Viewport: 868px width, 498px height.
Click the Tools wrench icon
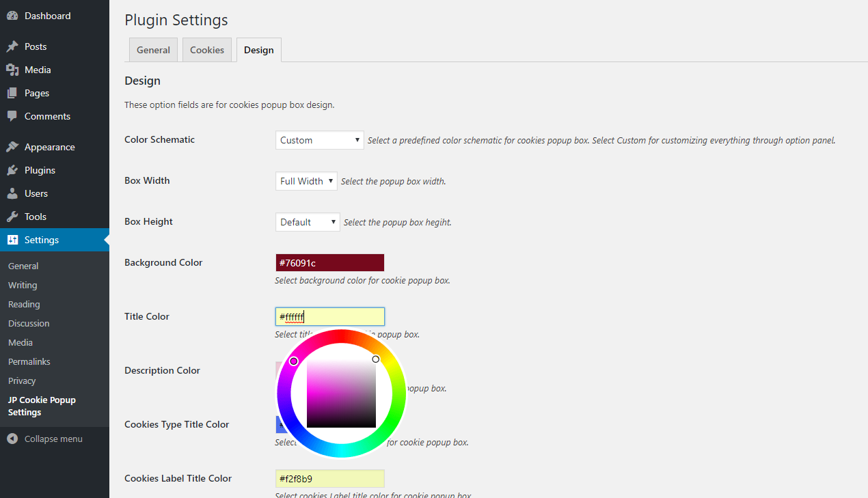coord(12,217)
